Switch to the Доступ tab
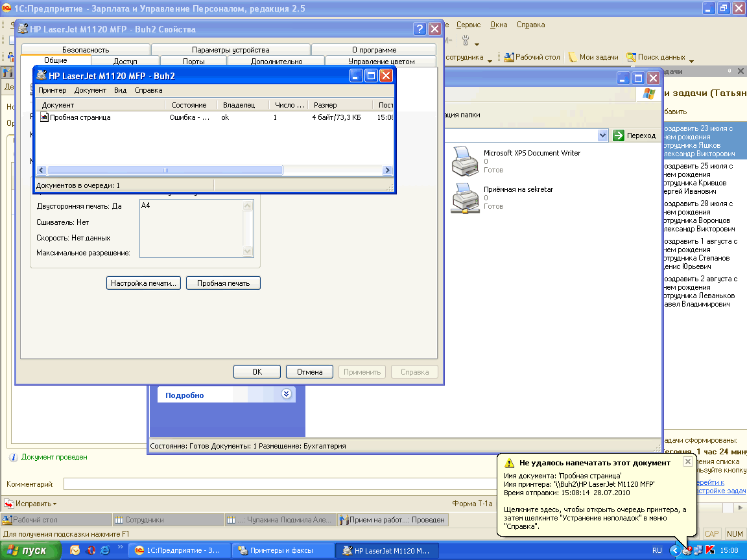Image resolution: width=747 pixels, height=560 pixels. click(125, 61)
